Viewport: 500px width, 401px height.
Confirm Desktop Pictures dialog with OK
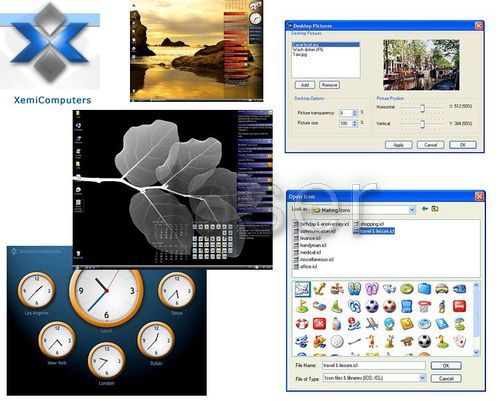[463, 145]
